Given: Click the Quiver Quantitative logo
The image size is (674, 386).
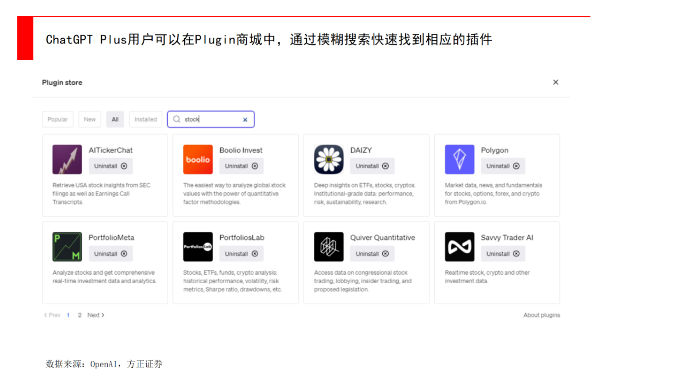Looking at the screenshot, I should (329, 247).
